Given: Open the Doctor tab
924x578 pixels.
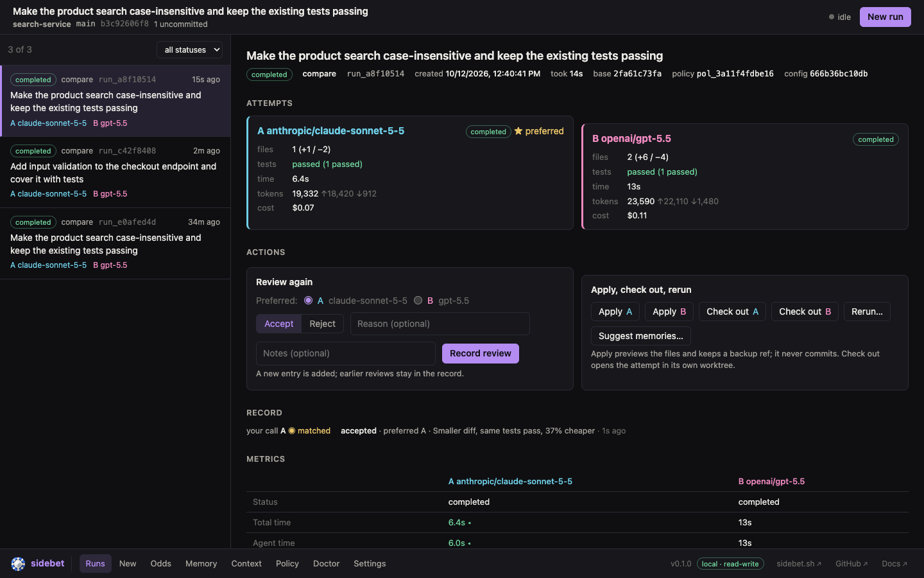Looking at the screenshot, I should [326, 564].
